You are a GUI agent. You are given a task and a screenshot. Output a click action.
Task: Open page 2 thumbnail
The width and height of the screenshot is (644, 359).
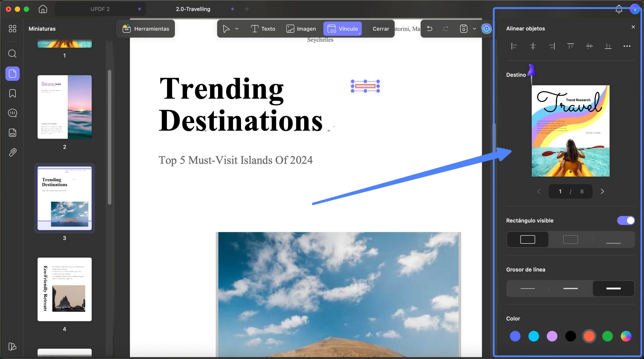click(x=65, y=107)
